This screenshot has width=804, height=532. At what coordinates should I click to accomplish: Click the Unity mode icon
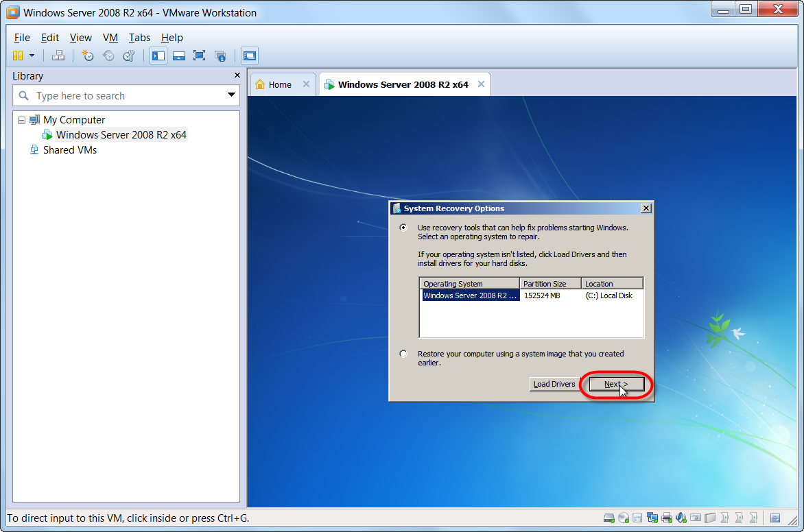pyautogui.click(x=220, y=56)
